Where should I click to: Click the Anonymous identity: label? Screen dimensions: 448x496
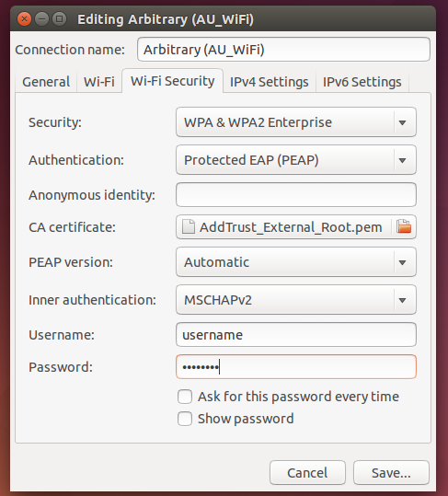point(92,195)
